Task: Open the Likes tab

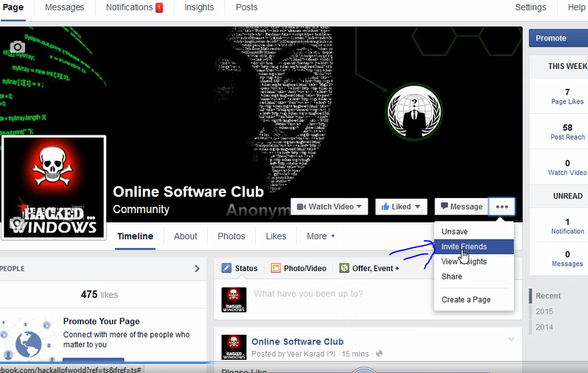Action: (x=276, y=236)
